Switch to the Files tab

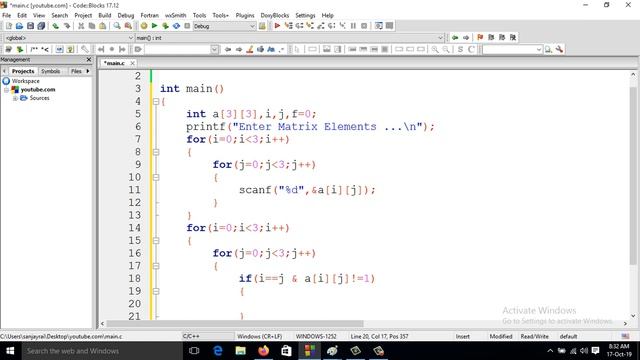tap(76, 71)
